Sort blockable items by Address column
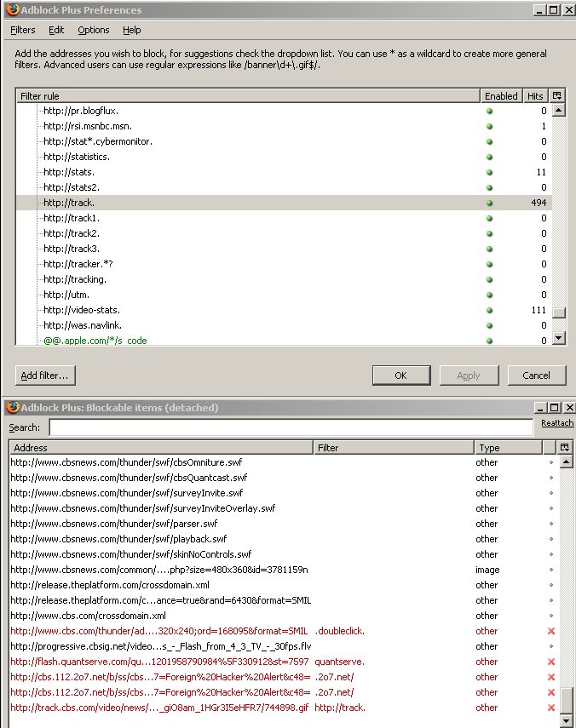This screenshot has height=728, width=576. coord(161,447)
